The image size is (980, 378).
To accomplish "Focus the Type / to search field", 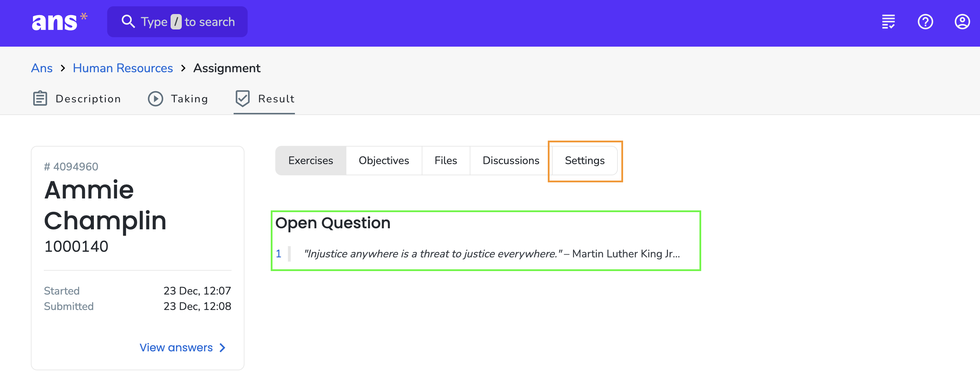I will coord(177,22).
